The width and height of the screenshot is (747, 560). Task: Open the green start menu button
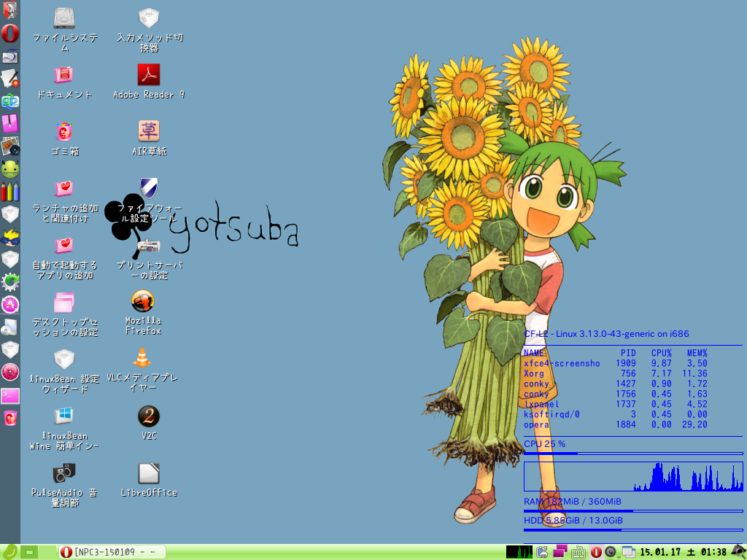(9, 551)
